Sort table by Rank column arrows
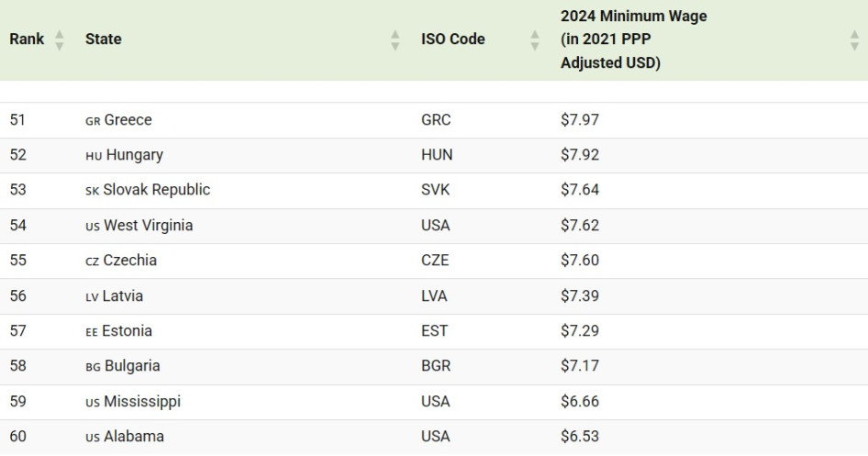868x456 pixels. tap(60, 40)
